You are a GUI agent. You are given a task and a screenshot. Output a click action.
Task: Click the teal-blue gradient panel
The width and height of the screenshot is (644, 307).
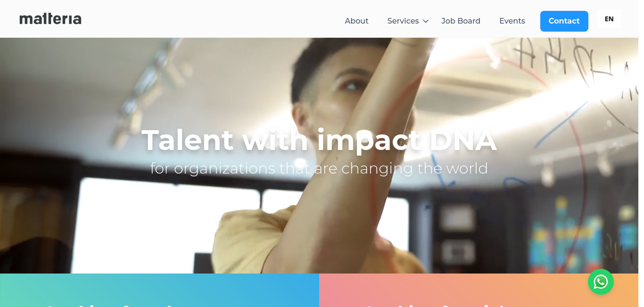[x=159, y=290]
